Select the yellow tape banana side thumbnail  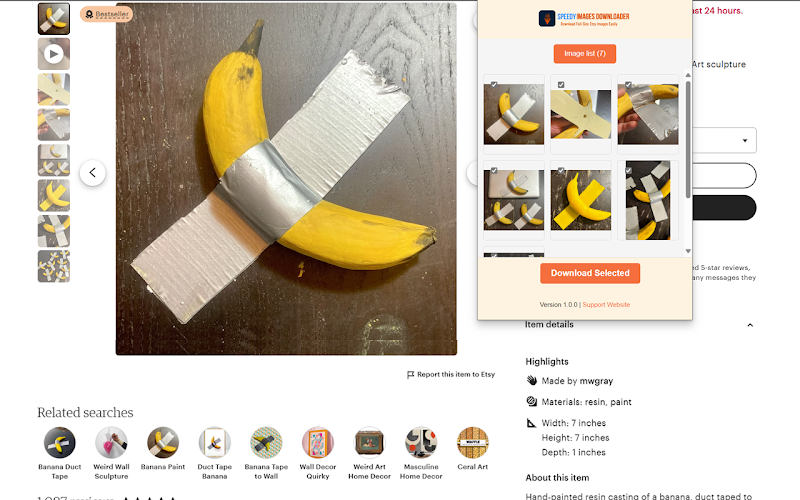coord(54,195)
